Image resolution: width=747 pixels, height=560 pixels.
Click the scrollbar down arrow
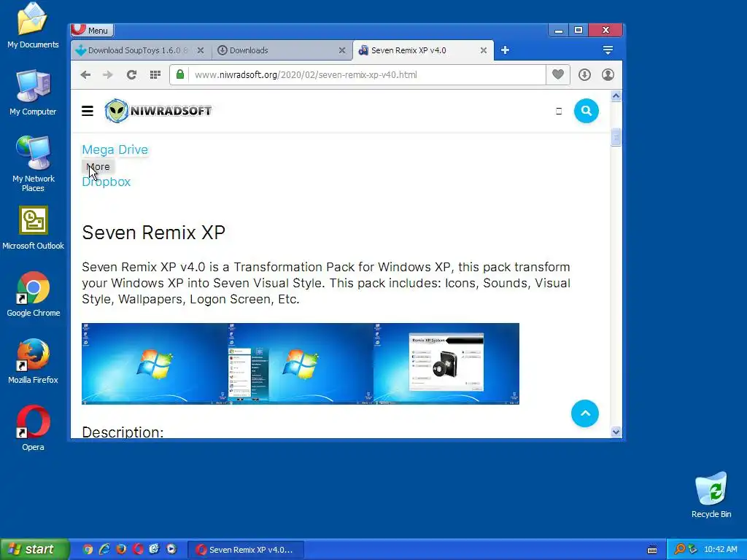[x=616, y=432]
